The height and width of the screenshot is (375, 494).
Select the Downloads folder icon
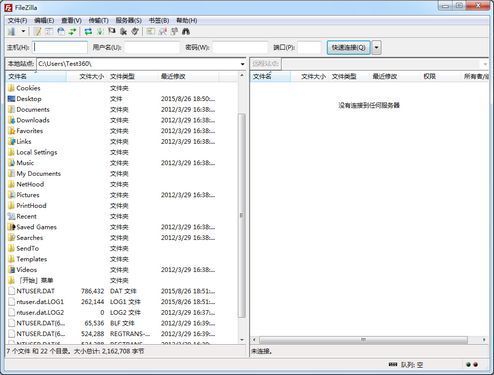11,120
